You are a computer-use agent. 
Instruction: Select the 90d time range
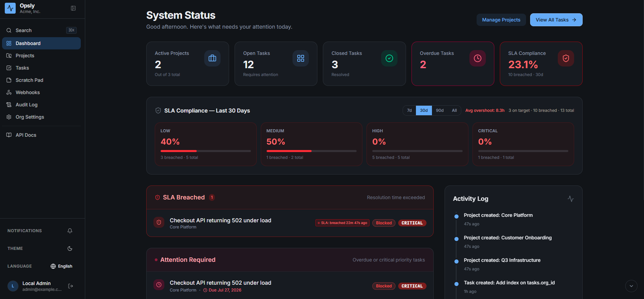point(440,110)
